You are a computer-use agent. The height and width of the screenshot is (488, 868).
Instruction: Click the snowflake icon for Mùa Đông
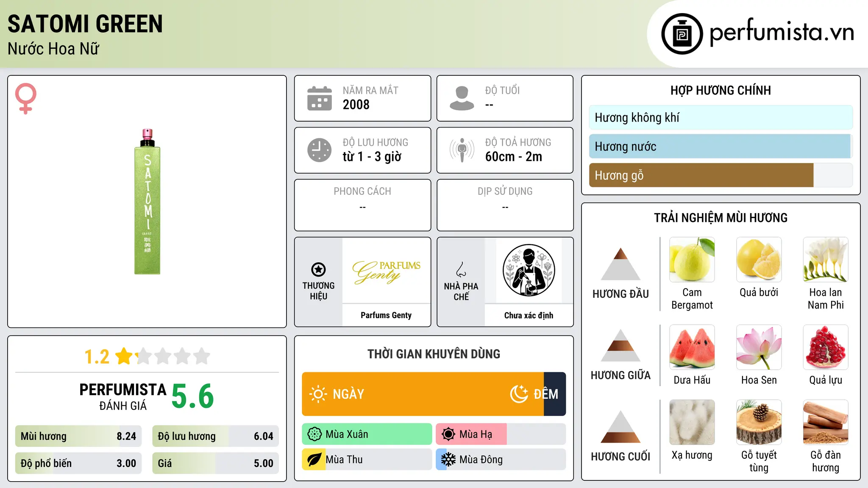point(448,460)
